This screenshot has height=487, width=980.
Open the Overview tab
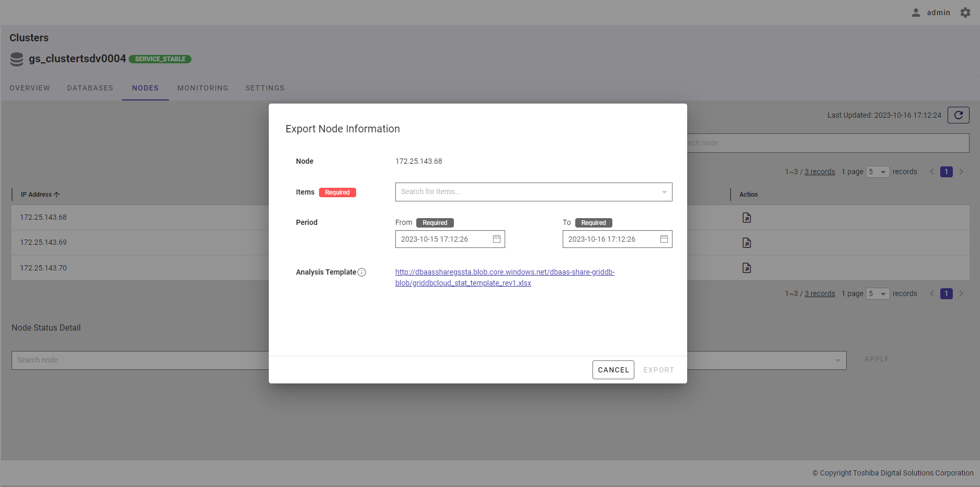click(x=30, y=88)
